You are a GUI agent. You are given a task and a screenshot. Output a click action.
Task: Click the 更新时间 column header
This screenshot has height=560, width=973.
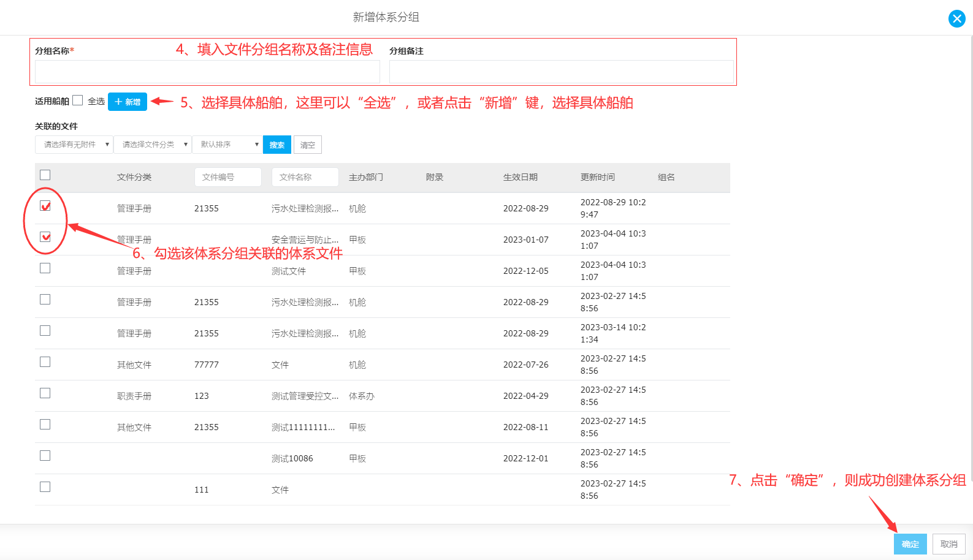[598, 177]
